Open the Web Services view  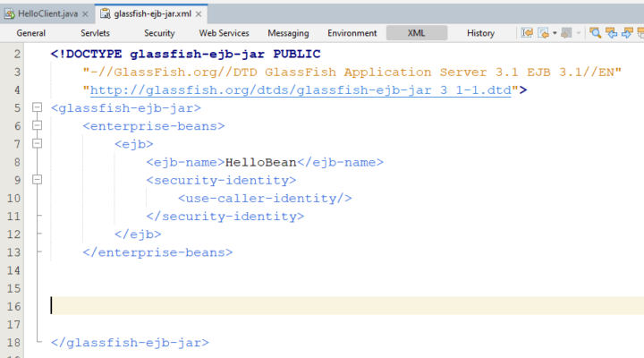pos(224,33)
